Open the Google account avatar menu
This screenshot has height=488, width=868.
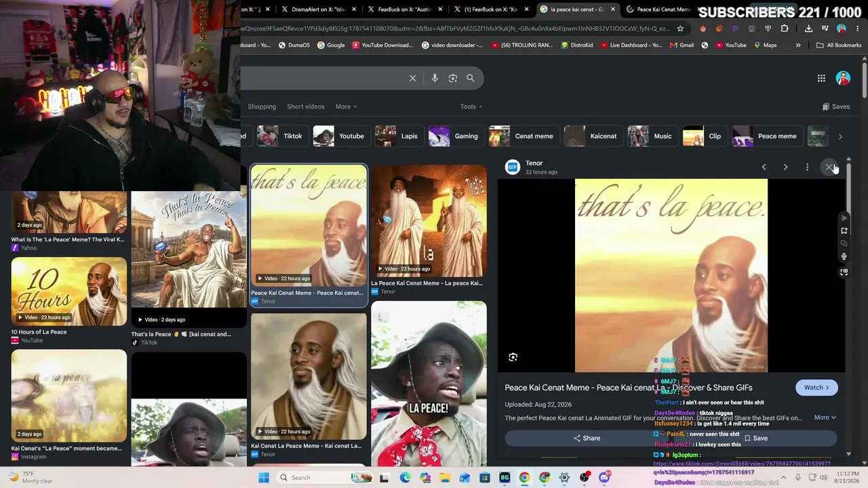843,78
